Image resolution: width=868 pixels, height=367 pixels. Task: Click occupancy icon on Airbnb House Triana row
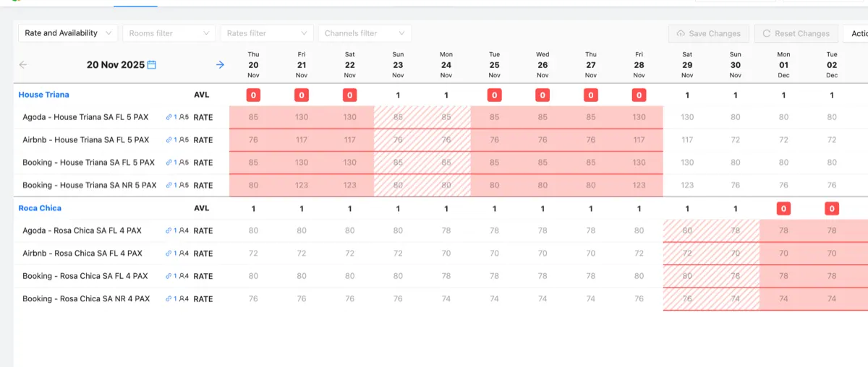(182, 139)
